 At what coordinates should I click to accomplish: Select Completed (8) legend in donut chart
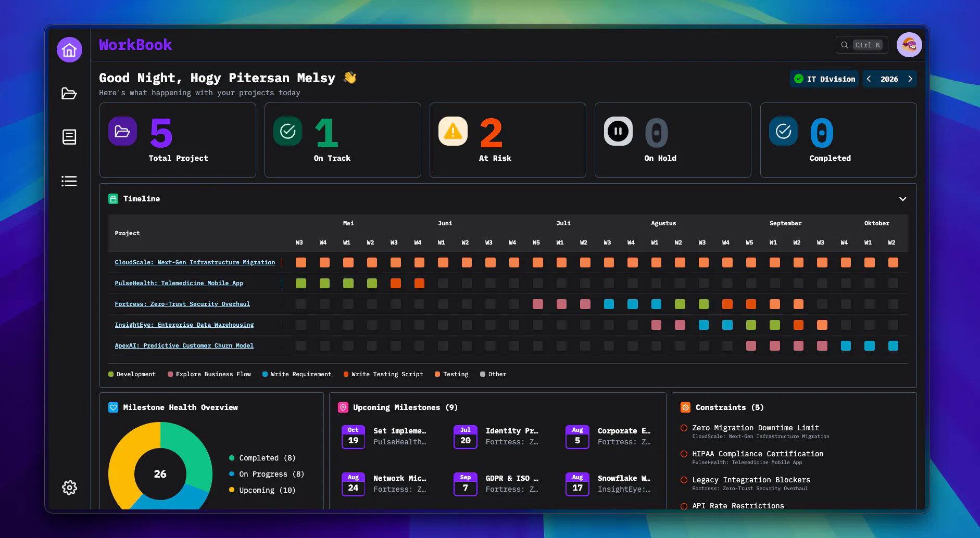click(x=262, y=458)
